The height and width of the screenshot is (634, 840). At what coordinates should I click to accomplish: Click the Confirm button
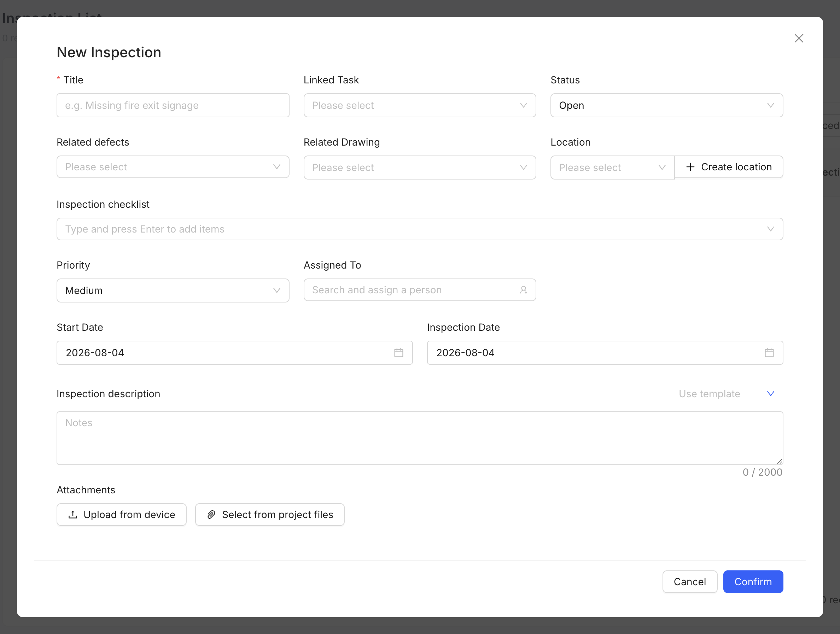pyautogui.click(x=753, y=582)
